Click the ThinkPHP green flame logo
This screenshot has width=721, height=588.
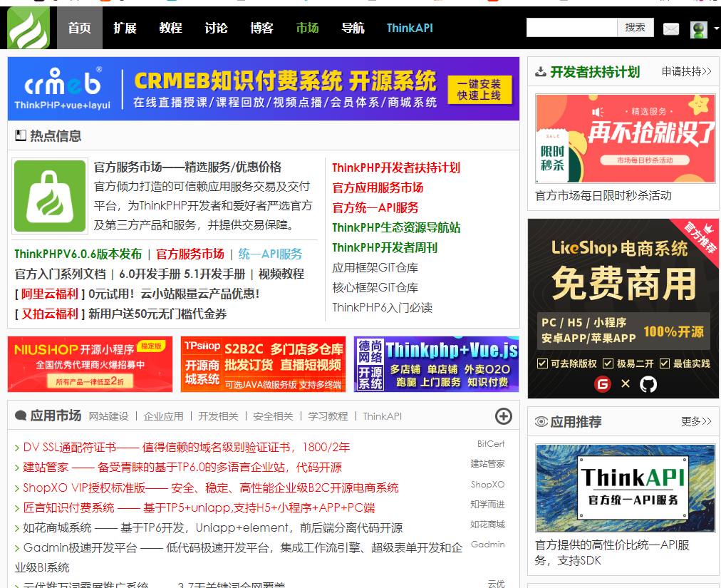[x=28, y=29]
